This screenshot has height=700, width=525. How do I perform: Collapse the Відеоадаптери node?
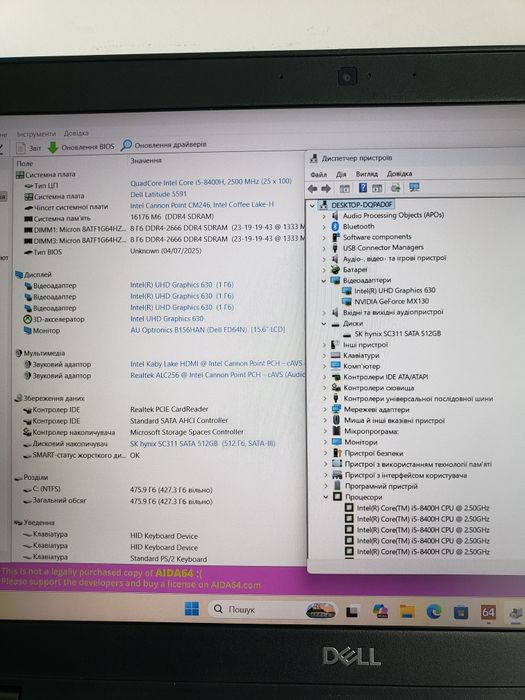coord(324,280)
